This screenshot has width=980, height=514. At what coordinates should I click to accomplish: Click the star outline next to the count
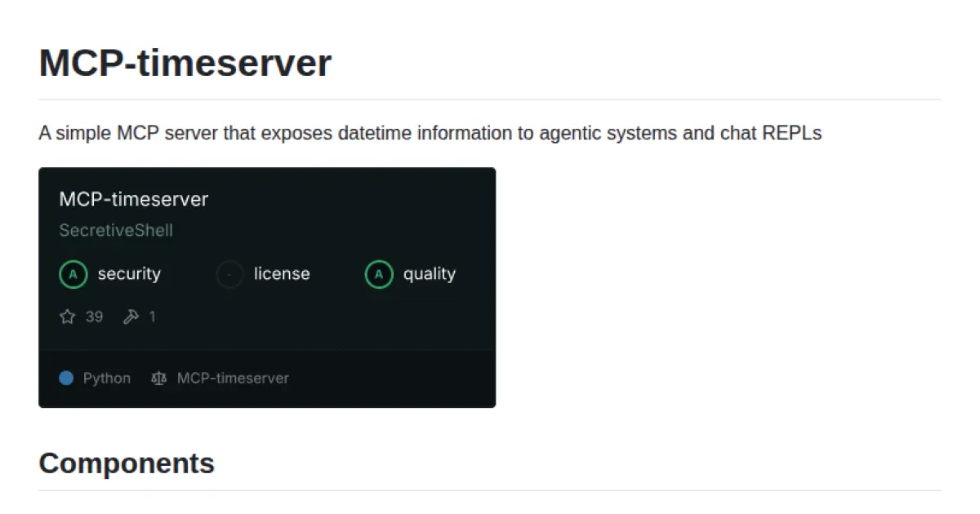(x=68, y=317)
